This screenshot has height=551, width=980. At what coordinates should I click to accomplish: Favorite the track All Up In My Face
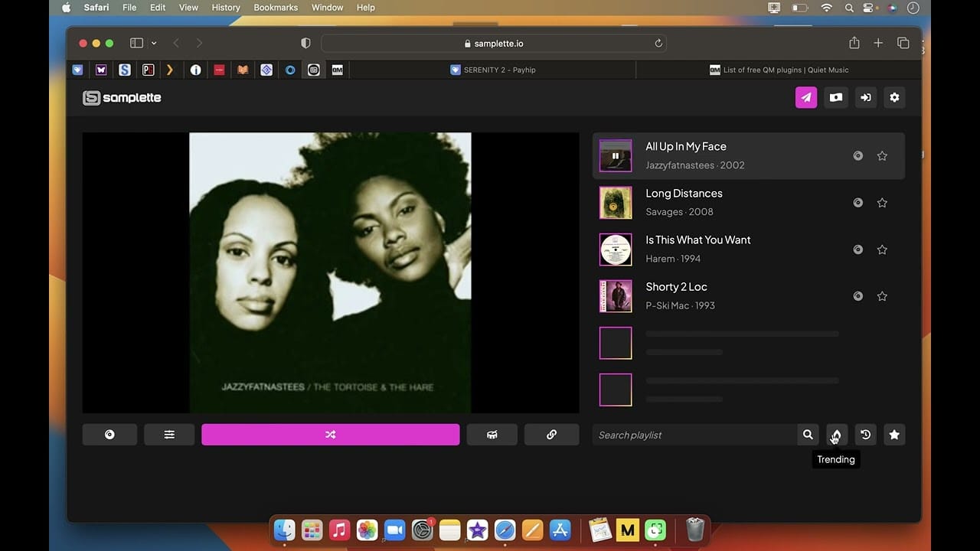click(x=882, y=156)
